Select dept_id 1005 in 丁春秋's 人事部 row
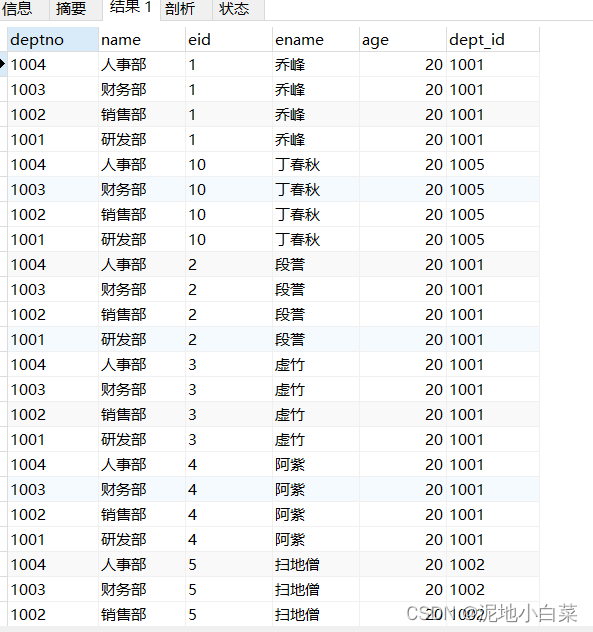The width and height of the screenshot is (593, 632). click(x=493, y=164)
